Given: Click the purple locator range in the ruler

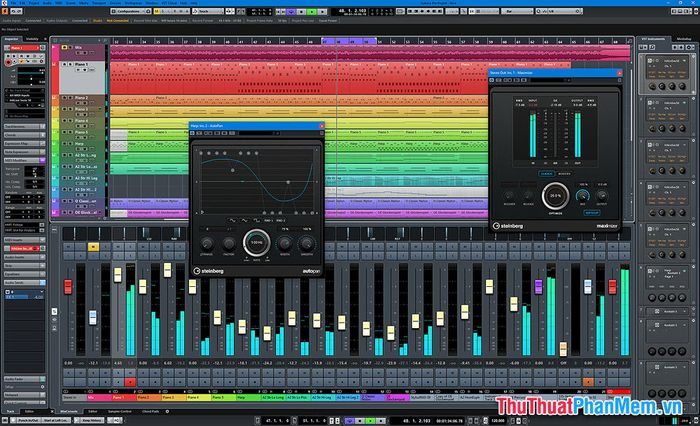Looking at the screenshot, I should [349, 41].
